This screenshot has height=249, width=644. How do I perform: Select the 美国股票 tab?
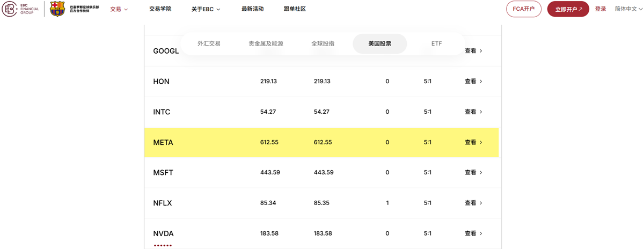point(380,43)
